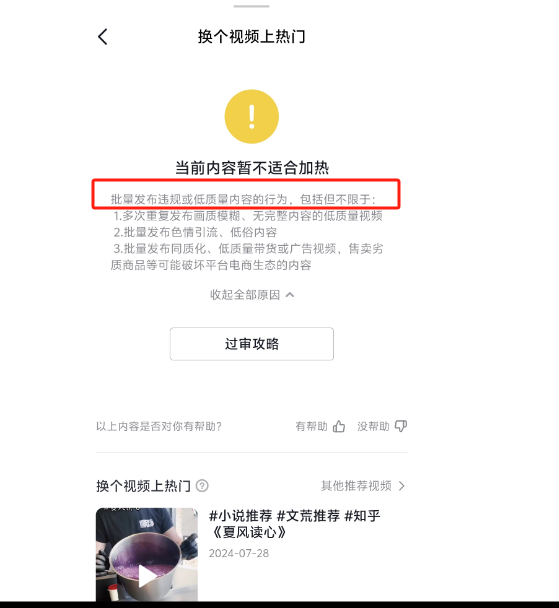Open the question mark help icon
The image size is (559, 608).
[x=202, y=485]
